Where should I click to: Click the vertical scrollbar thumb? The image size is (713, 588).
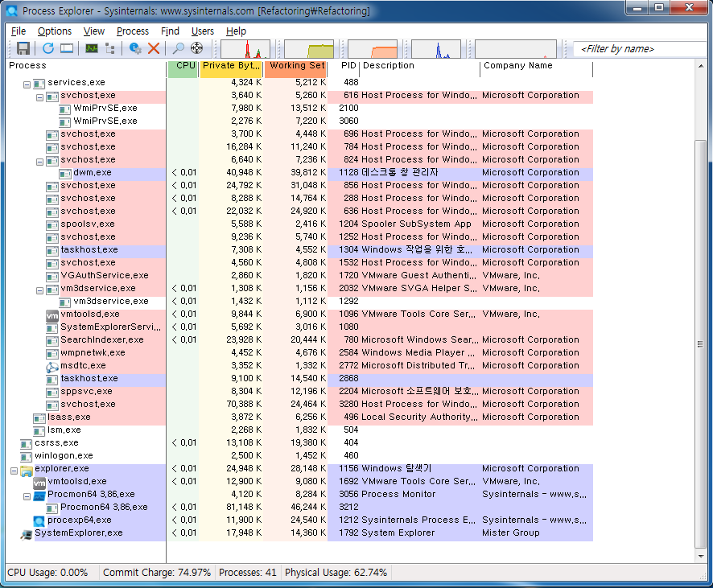701,344
